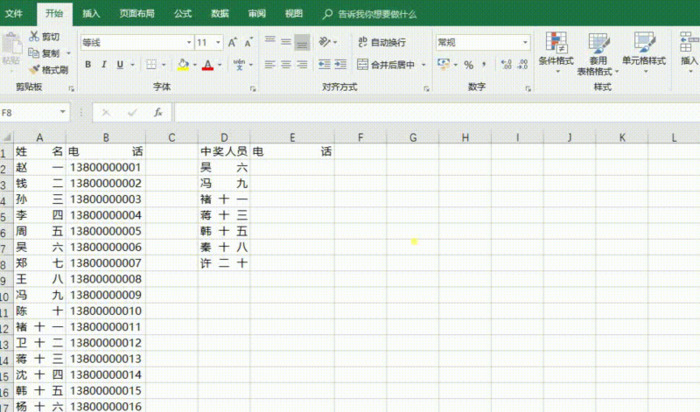Apply percent style
This screenshot has height=412, width=700.
click(x=468, y=65)
